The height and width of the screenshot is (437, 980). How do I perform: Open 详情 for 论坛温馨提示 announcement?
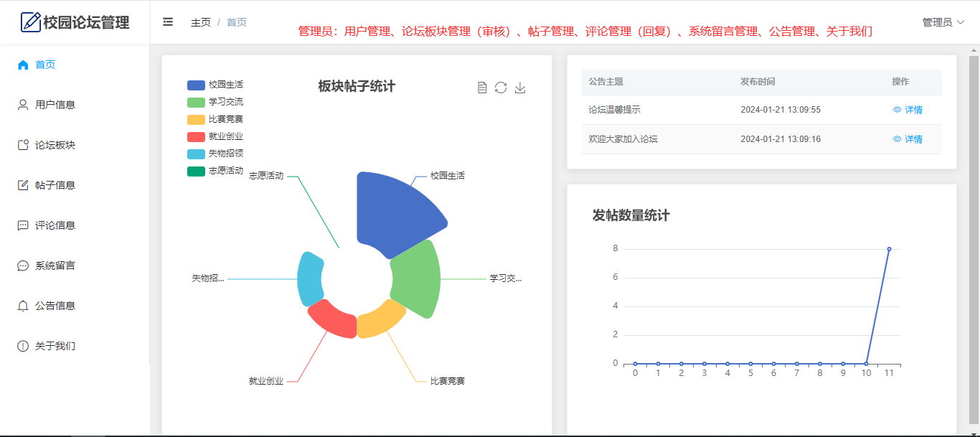point(908,110)
